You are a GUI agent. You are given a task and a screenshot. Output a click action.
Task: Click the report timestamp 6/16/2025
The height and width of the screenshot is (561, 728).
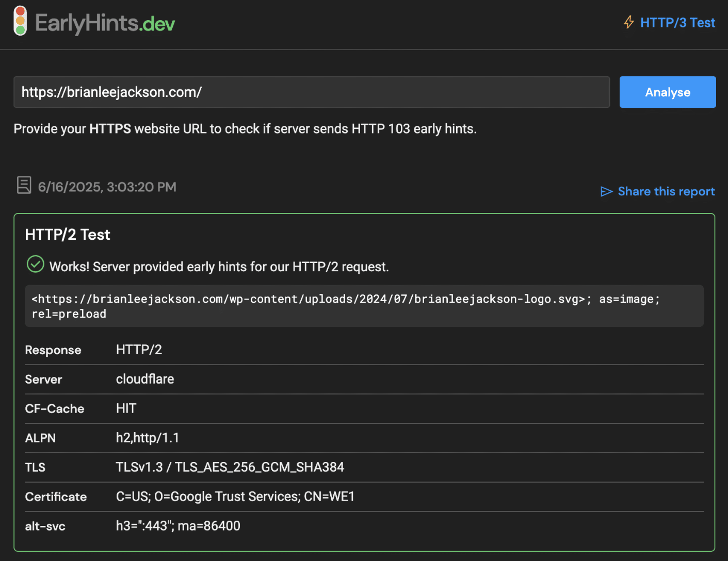[x=107, y=187]
